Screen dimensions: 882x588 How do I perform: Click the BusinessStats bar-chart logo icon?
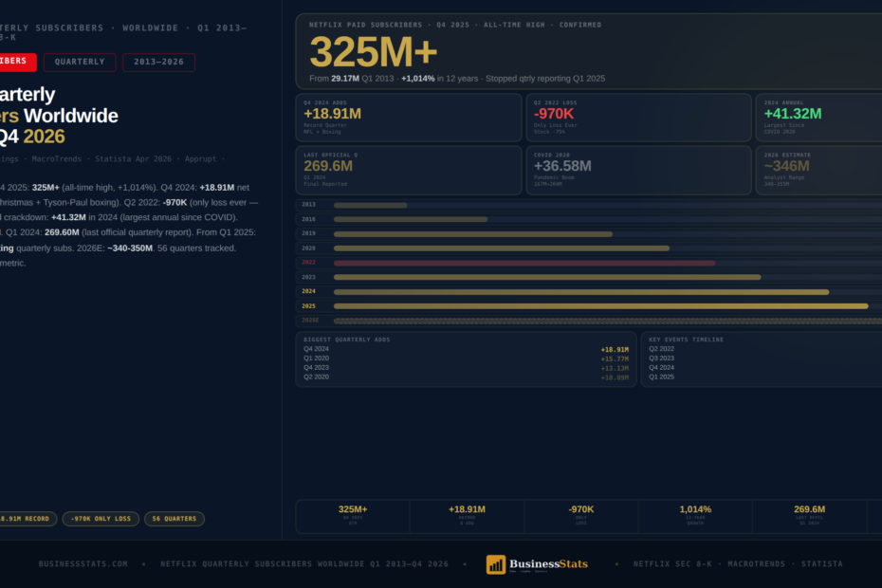496,564
